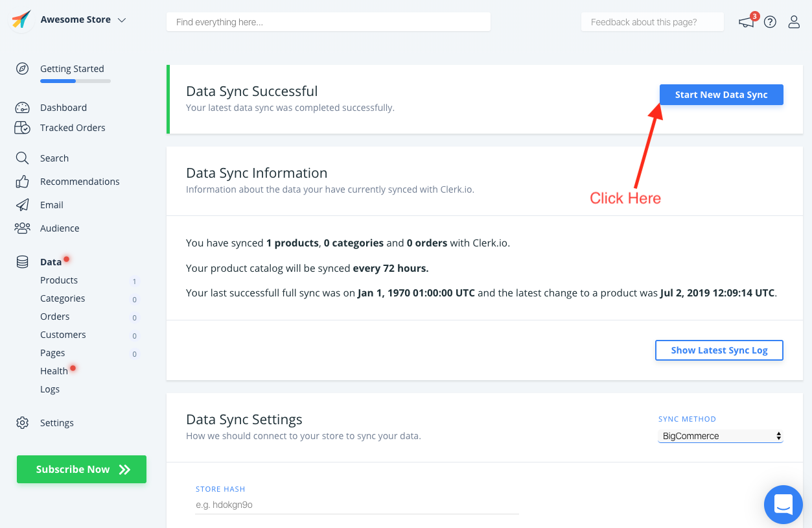Open the user account profile icon
812x528 pixels.
pos(794,22)
